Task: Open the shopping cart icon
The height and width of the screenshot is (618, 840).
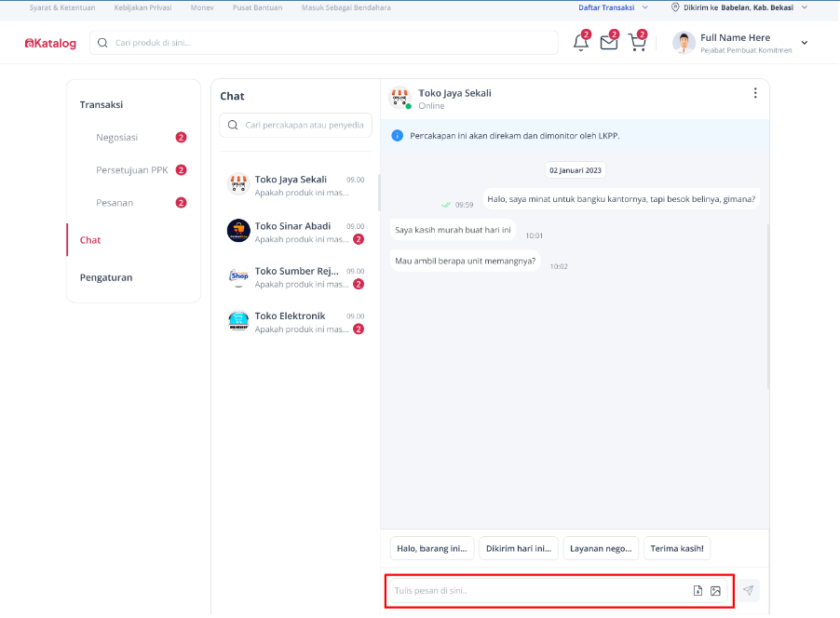Action: (x=637, y=42)
